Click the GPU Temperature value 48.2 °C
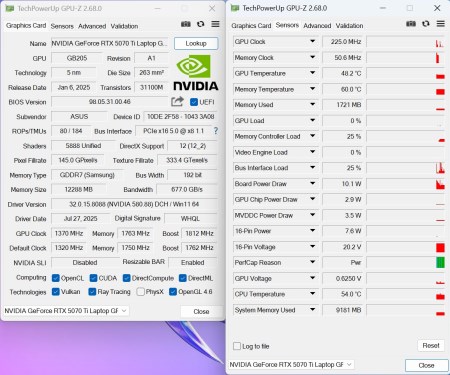Viewport: 450px width, 375px height. pos(343,73)
